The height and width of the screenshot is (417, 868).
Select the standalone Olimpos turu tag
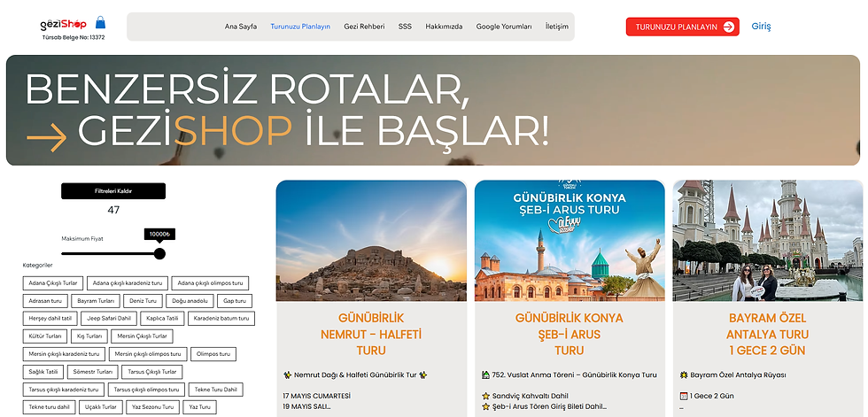(213, 354)
